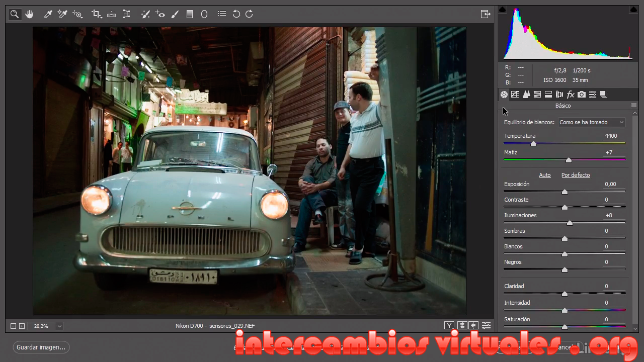Select the Red Eye Removal tool
Screen dimensions: 644x362
click(x=160, y=14)
